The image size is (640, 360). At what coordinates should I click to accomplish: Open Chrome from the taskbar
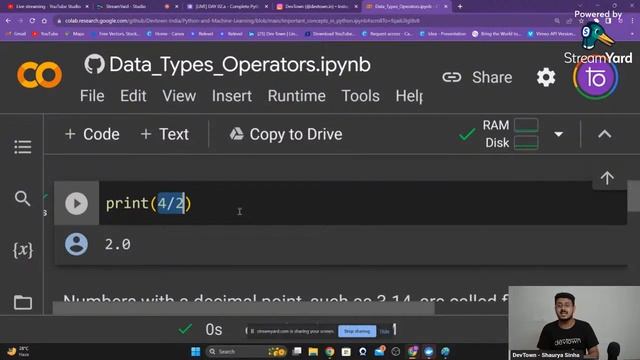(x=329, y=351)
